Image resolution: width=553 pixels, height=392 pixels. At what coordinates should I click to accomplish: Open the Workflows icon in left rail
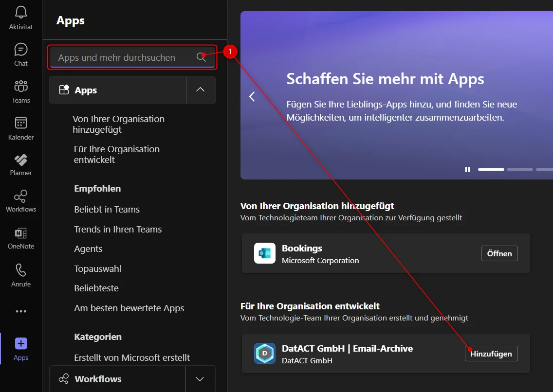[x=21, y=196]
